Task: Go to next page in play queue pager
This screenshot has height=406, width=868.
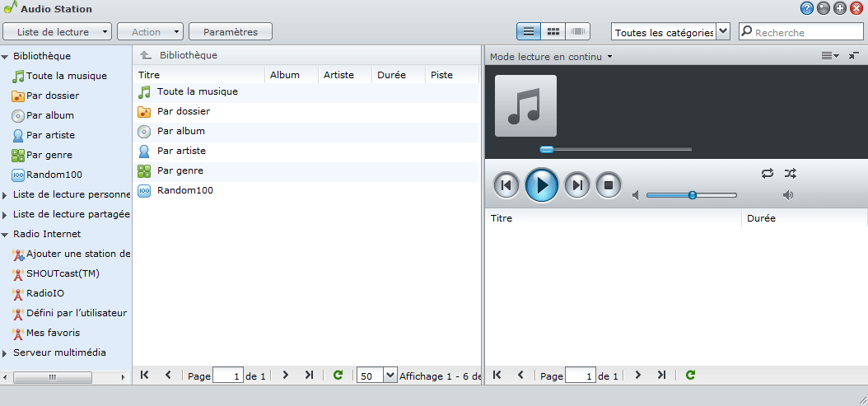Action: (637, 375)
